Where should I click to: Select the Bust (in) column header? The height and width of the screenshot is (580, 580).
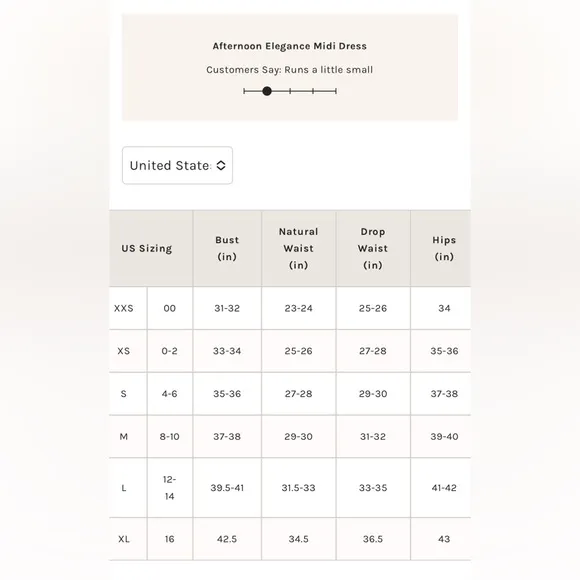(227, 248)
